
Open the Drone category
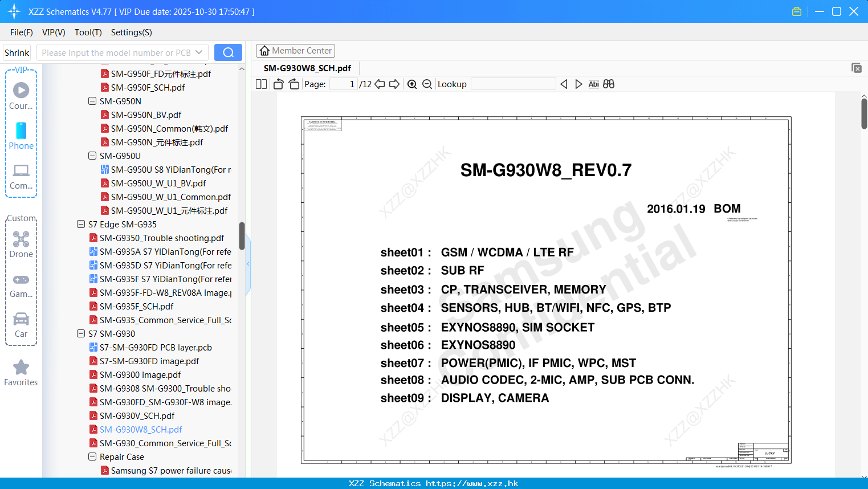21,244
